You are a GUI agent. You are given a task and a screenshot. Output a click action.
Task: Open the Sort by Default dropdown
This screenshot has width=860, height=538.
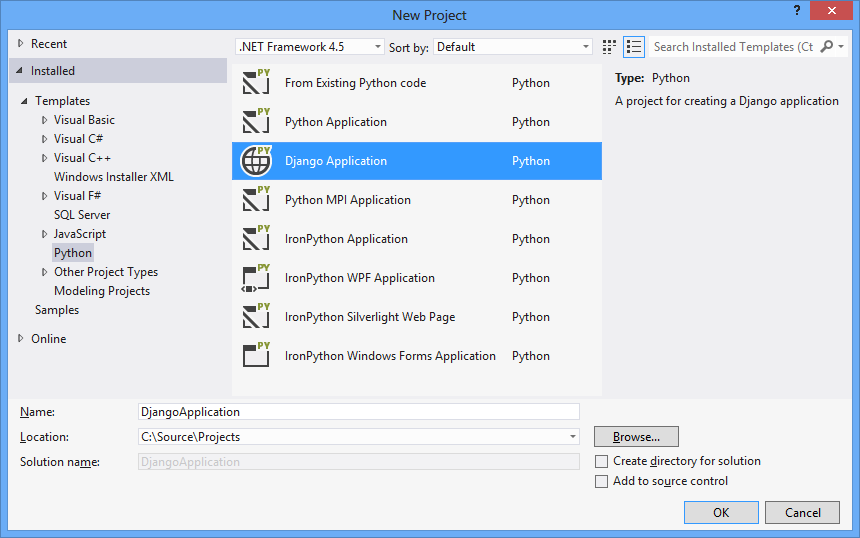[513, 47]
